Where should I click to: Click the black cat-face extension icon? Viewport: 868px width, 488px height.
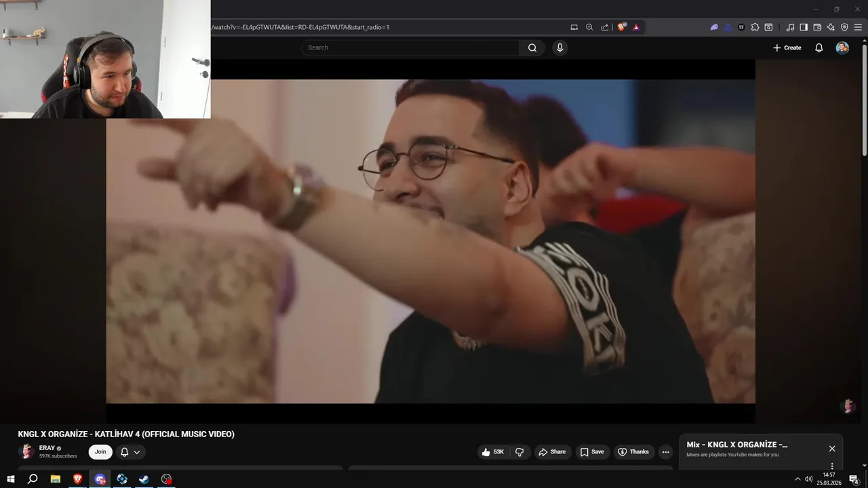pyautogui.click(x=741, y=27)
